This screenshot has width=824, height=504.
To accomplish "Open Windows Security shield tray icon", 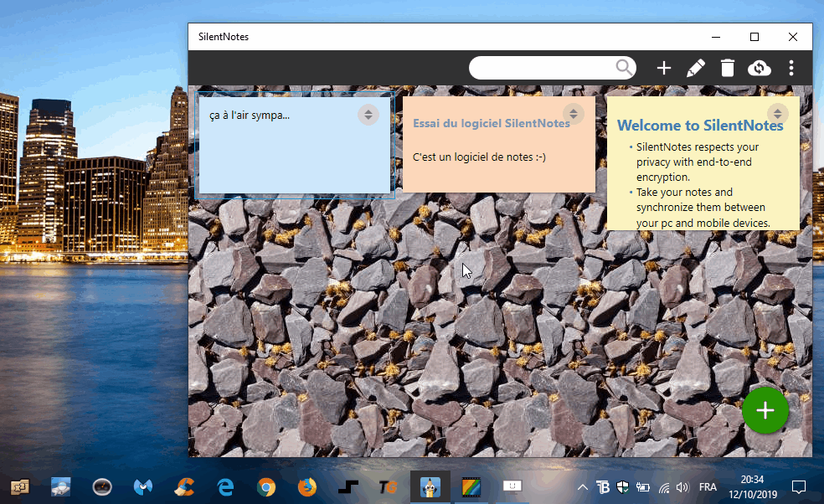I will [x=623, y=487].
